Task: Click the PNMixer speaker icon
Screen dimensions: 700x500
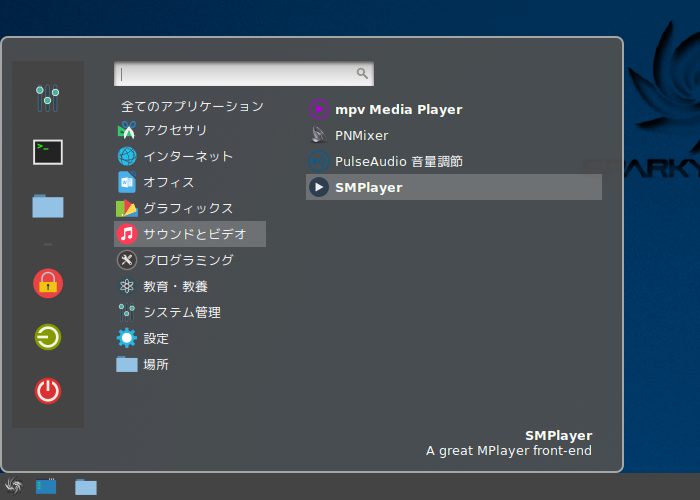Action: 319,135
